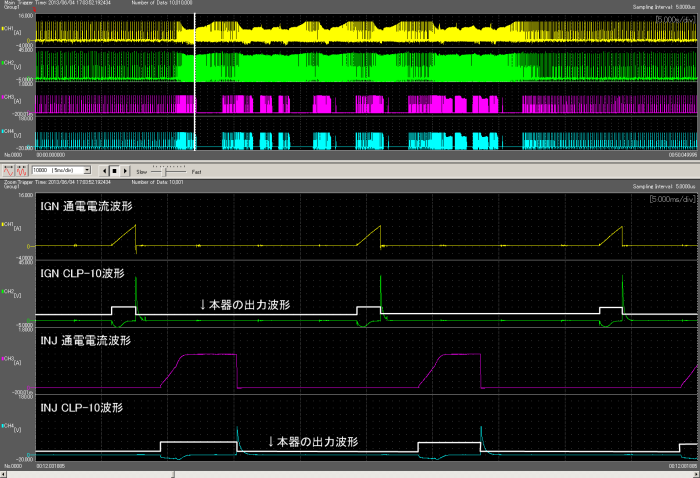700x478 pixels.
Task: Click the horizontal scrollbar left arrow
Action: point(4,474)
